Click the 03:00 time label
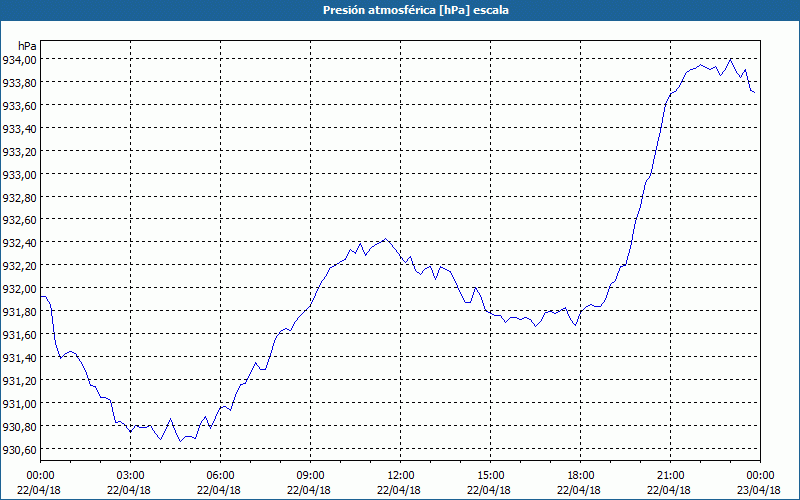This screenshot has width=800, height=500. click(130, 476)
